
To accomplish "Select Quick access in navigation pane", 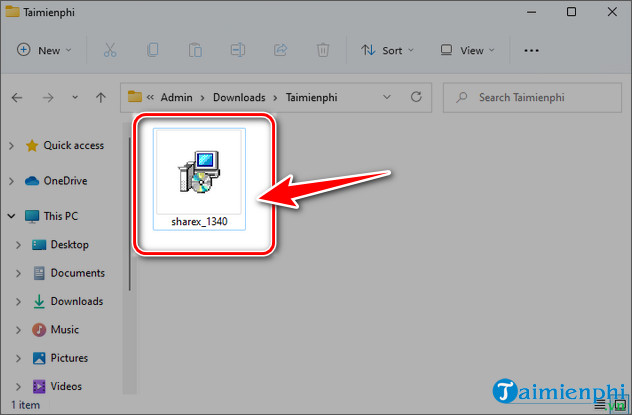I will 65,145.
